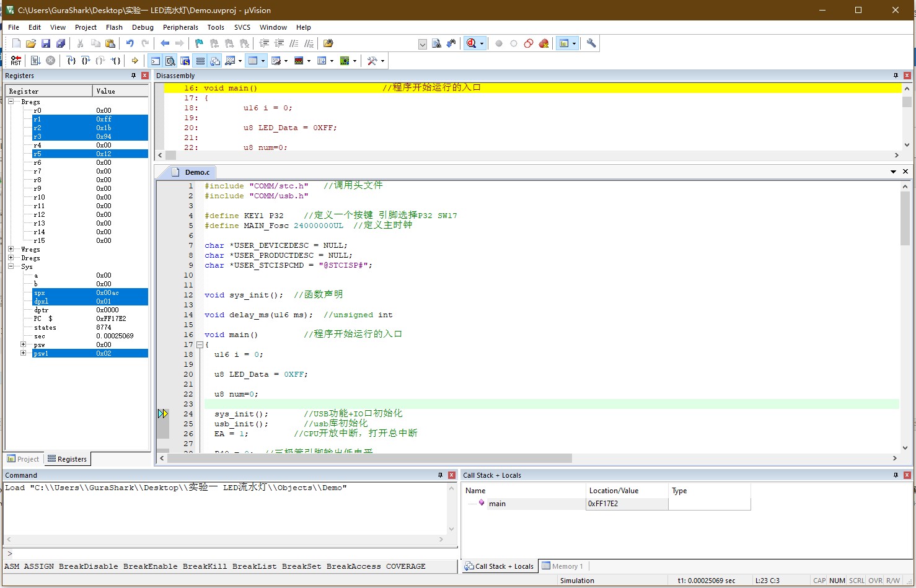
Task: Click the Step Into braces icon
Action: pos(71,61)
